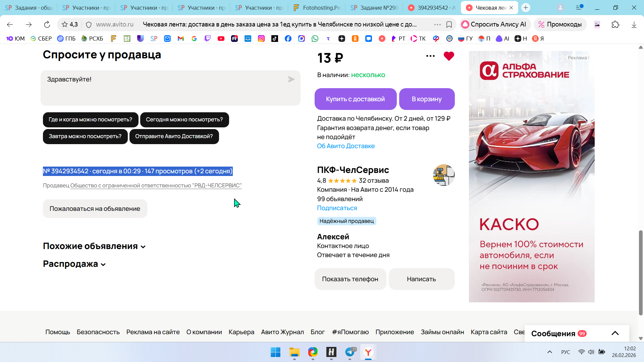Open the Об Авито Доставке link
The image size is (644, 362).
346,146
